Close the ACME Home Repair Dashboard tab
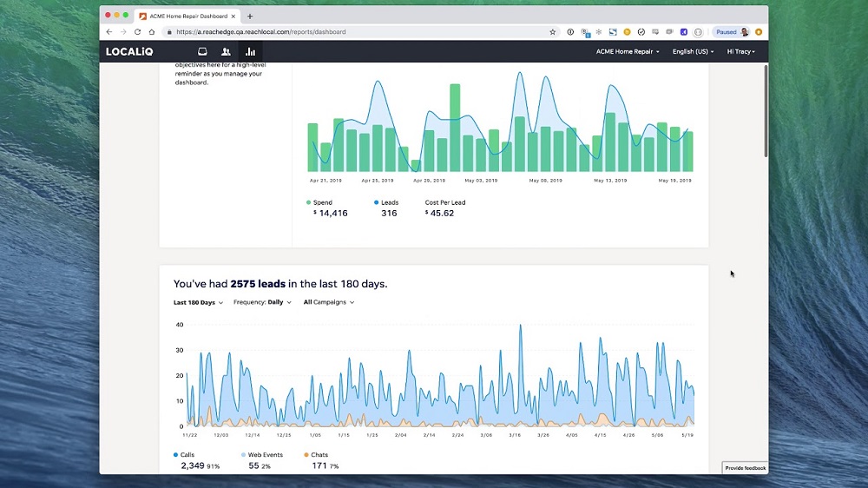868x488 pixels. 233,16
